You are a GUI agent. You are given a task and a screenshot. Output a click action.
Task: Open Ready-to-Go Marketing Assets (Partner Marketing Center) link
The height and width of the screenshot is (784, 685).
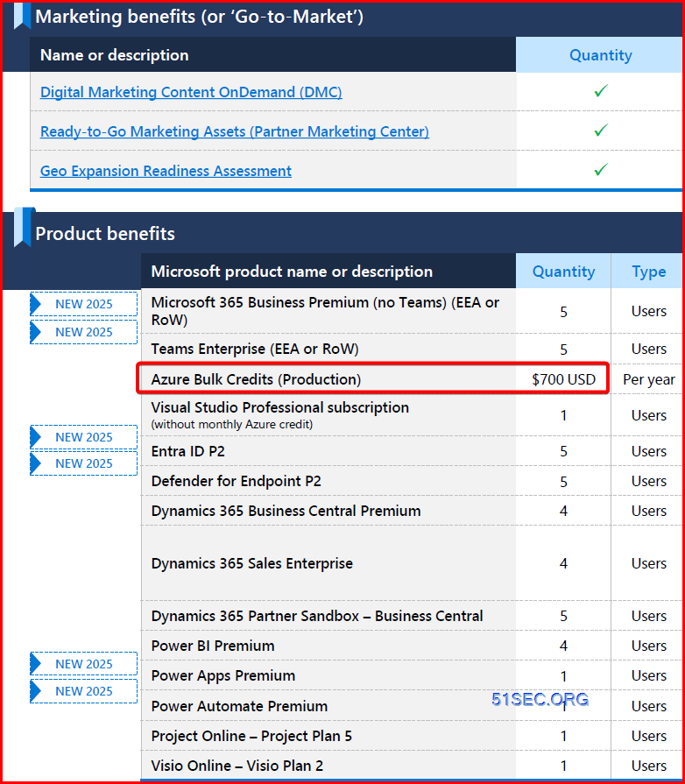click(235, 132)
